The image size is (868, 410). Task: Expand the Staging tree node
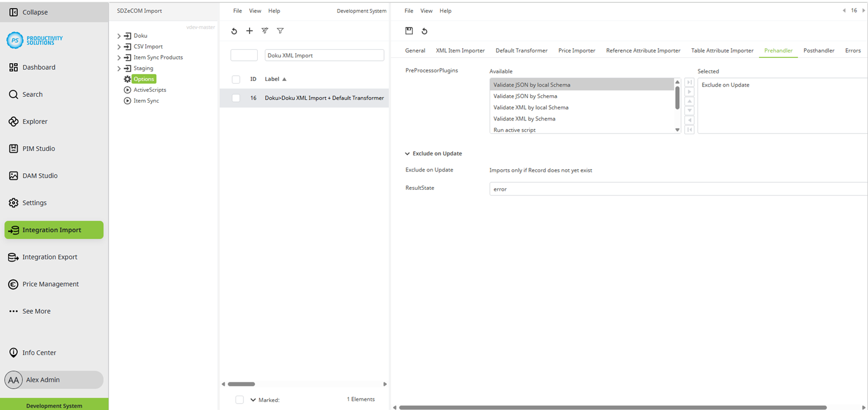click(x=119, y=68)
